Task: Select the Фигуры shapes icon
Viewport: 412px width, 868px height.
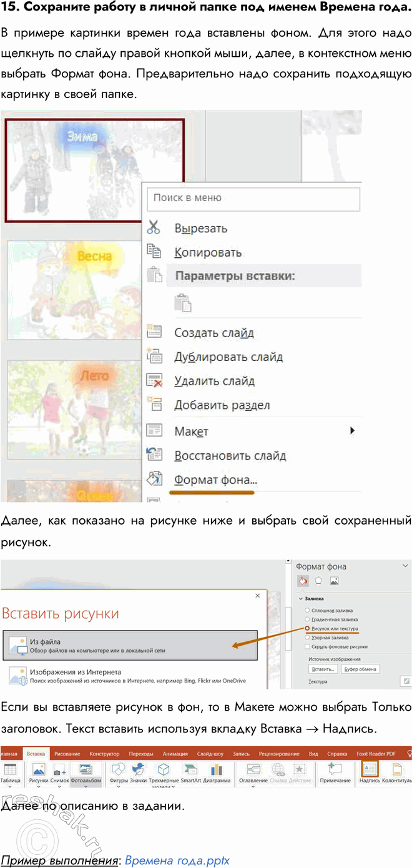Action: 119,770
